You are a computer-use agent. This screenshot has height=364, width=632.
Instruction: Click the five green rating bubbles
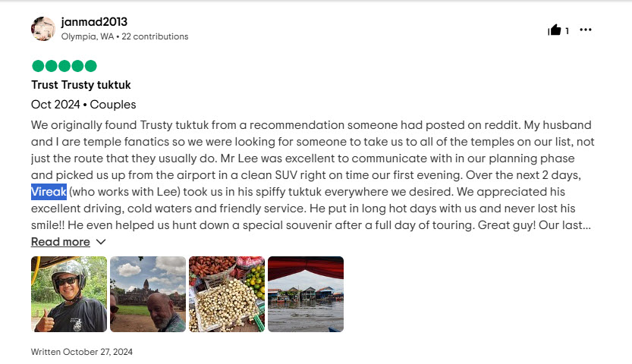click(x=64, y=66)
